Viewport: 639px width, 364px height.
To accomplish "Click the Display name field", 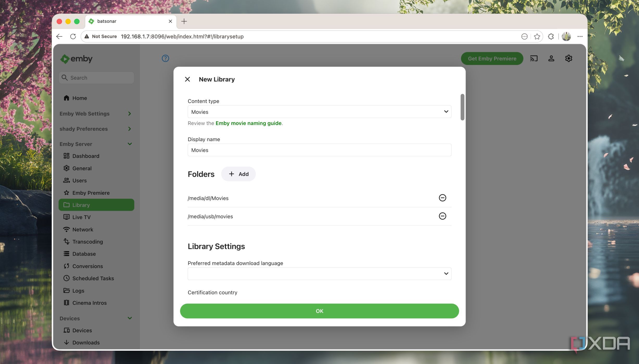I will [319, 150].
